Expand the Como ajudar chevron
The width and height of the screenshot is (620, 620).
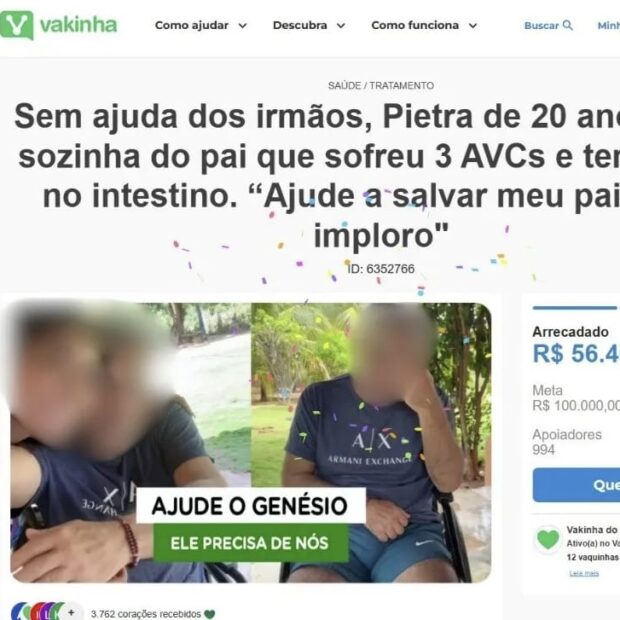coord(243,26)
